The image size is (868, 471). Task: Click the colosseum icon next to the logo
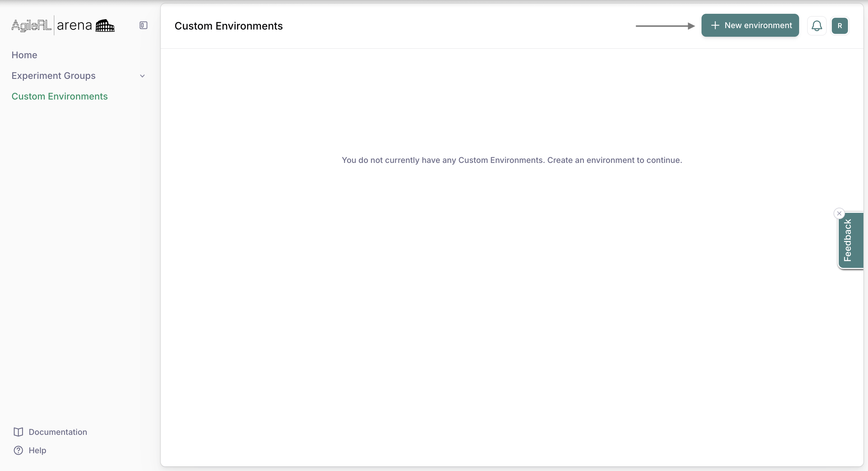pos(105,25)
